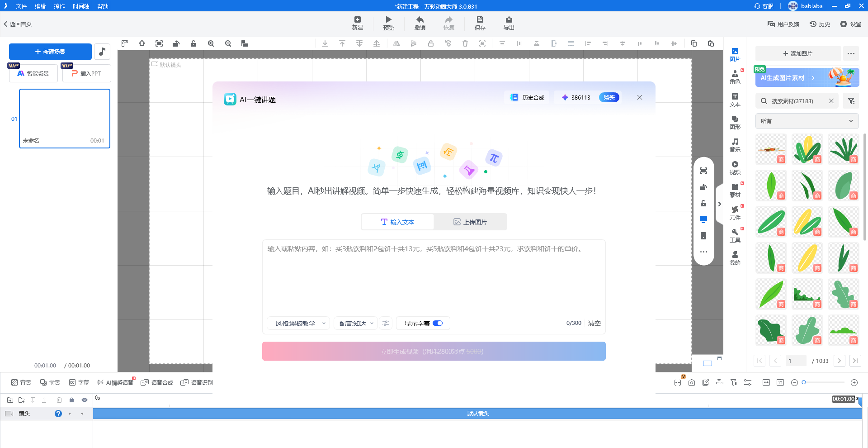This screenshot has height=448, width=868.
Task: Open the Role (角色) sidebar panel
Action: pos(735,77)
